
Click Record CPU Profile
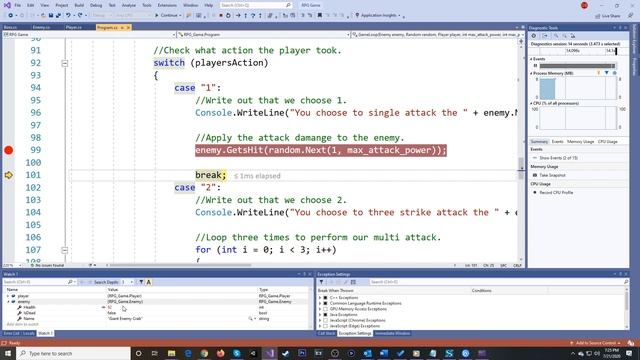click(x=556, y=192)
